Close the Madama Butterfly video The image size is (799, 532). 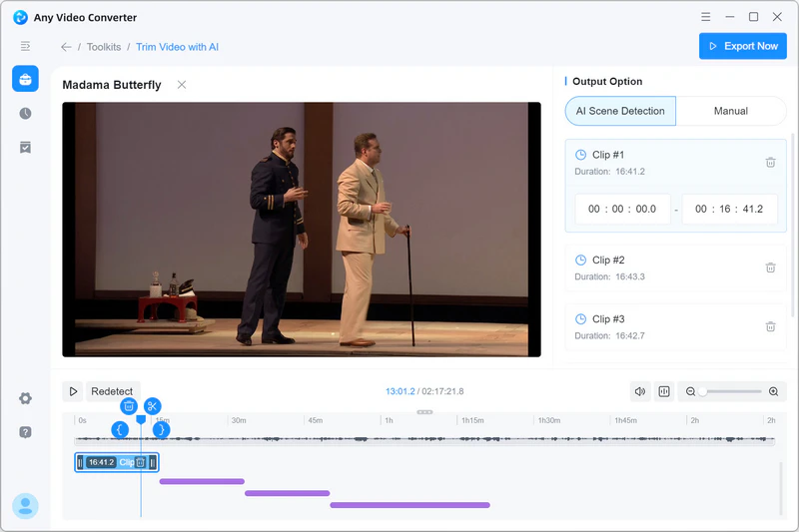tap(182, 85)
